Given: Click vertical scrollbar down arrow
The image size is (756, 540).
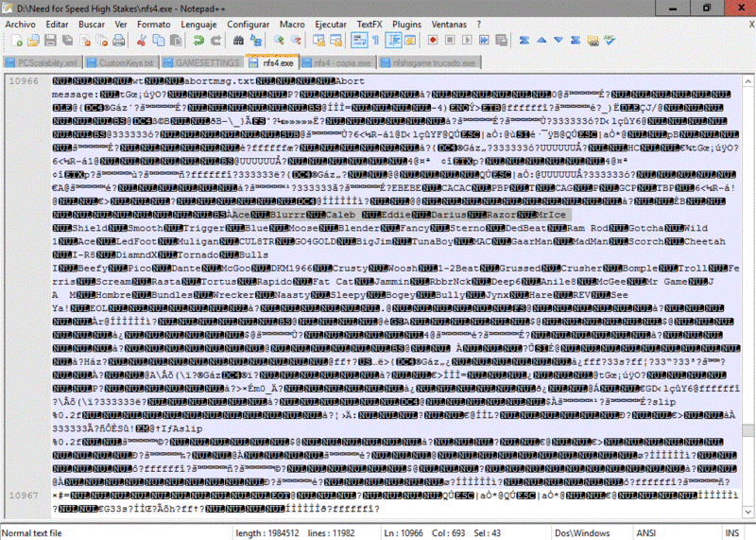Looking at the screenshot, I should [747, 512].
